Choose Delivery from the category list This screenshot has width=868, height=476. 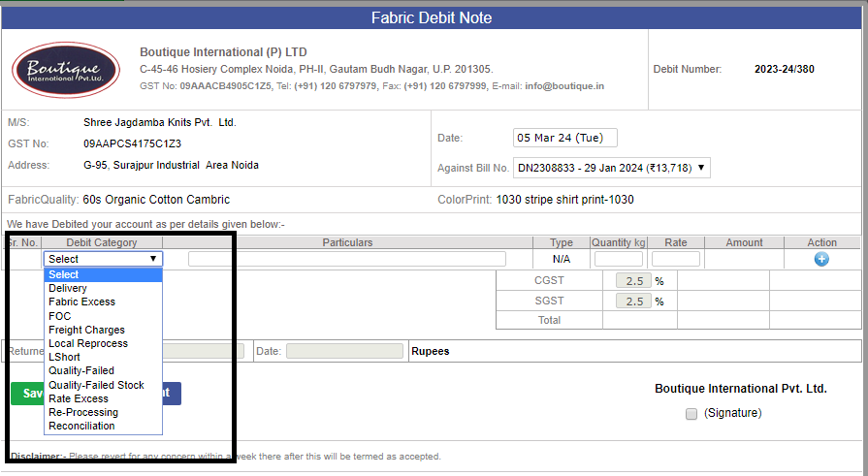coord(103,288)
